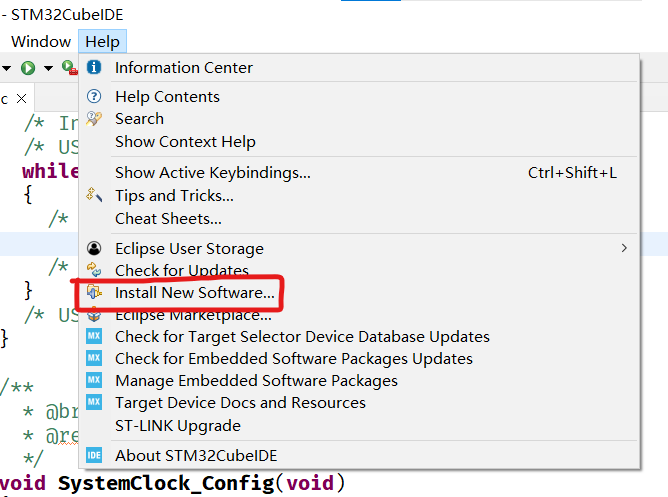Click the green Run toolbar icon
Image resolution: width=668 pixels, height=497 pixels.
tap(28, 68)
